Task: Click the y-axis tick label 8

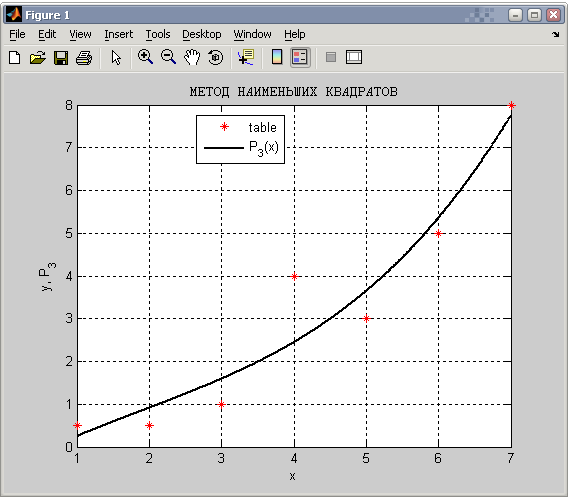Action: pyautogui.click(x=69, y=105)
